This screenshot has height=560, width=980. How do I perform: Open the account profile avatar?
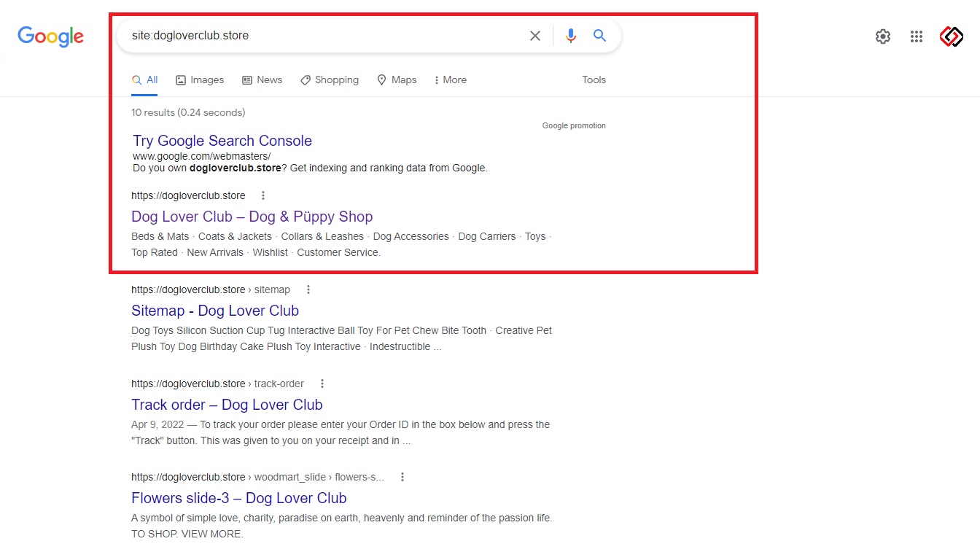point(952,36)
